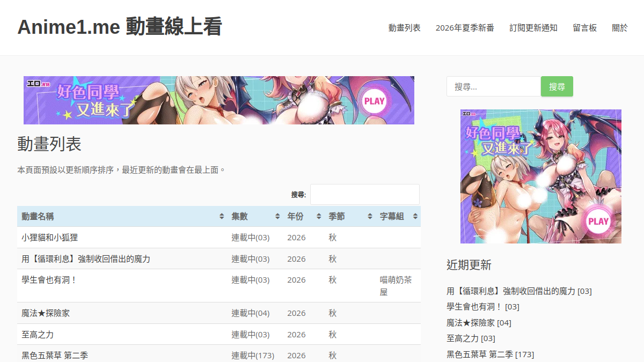Click the 動畫名稱 column header text

click(x=38, y=217)
